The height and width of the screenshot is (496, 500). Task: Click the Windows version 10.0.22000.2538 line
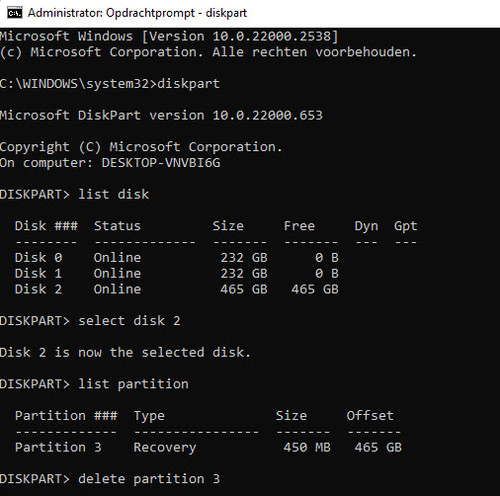(x=169, y=36)
